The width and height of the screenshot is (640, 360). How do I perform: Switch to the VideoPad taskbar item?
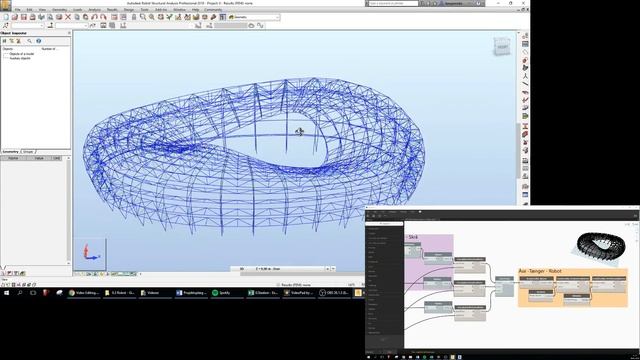coord(298,293)
